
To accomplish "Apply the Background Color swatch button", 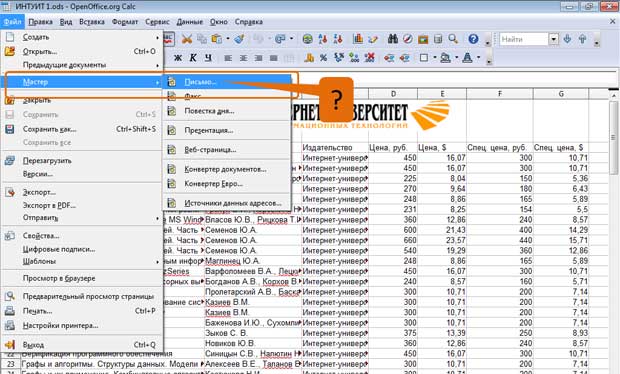I will click(446, 58).
